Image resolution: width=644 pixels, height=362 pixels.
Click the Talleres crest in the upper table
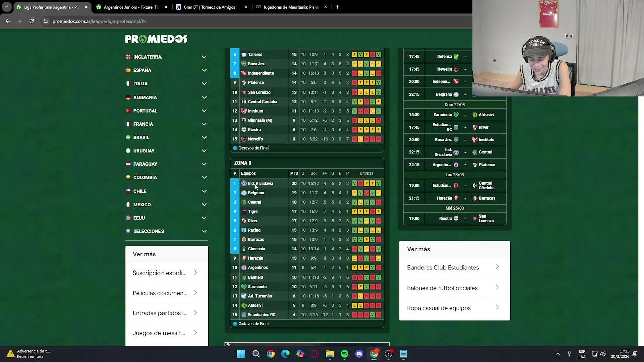point(244,54)
